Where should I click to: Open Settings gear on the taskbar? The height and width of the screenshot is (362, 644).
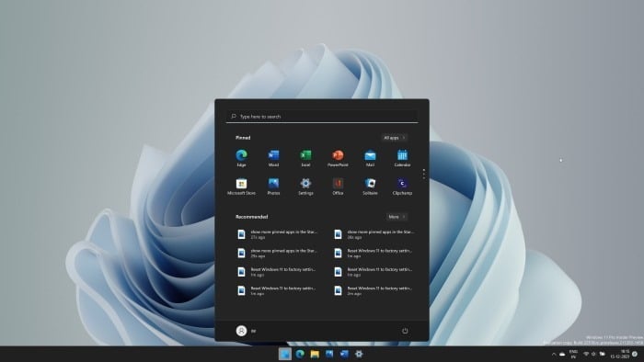coord(359,354)
